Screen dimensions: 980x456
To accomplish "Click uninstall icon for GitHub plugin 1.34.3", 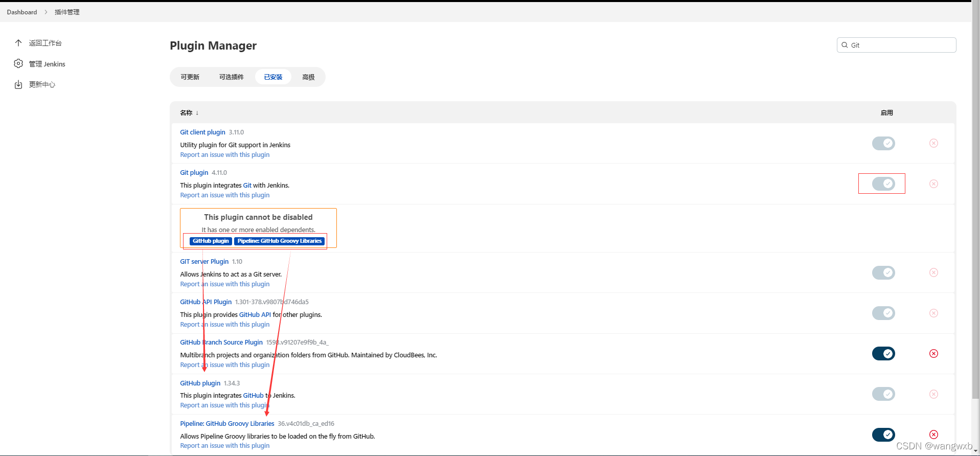I will pyautogui.click(x=933, y=394).
